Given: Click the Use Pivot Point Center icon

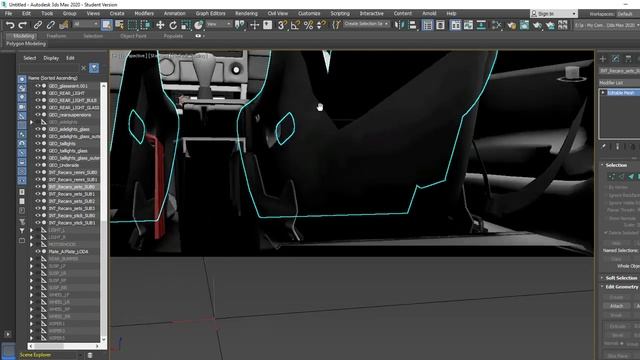Looking at the screenshot, I should click(x=240, y=25).
